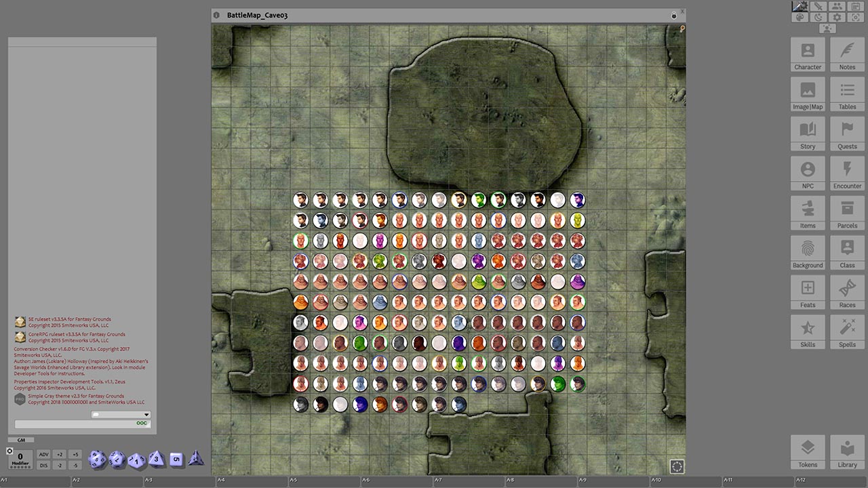The image size is (868, 488).
Task: Open the Spells sidebar panel
Action: 847,331
